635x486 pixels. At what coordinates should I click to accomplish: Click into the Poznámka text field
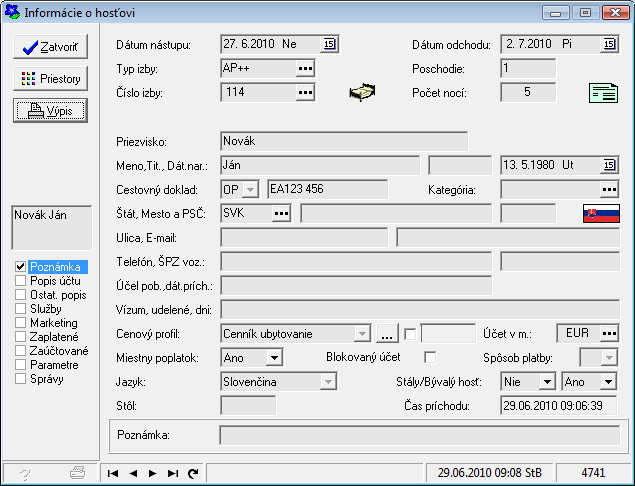coord(418,435)
